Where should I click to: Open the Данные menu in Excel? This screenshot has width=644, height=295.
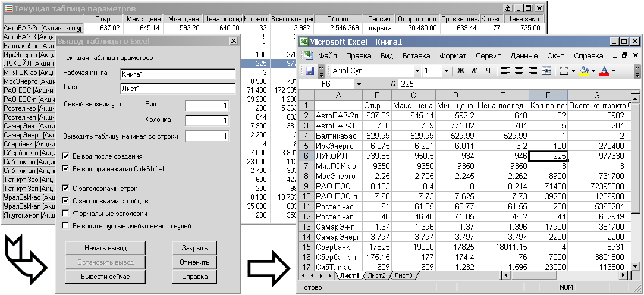[524, 56]
